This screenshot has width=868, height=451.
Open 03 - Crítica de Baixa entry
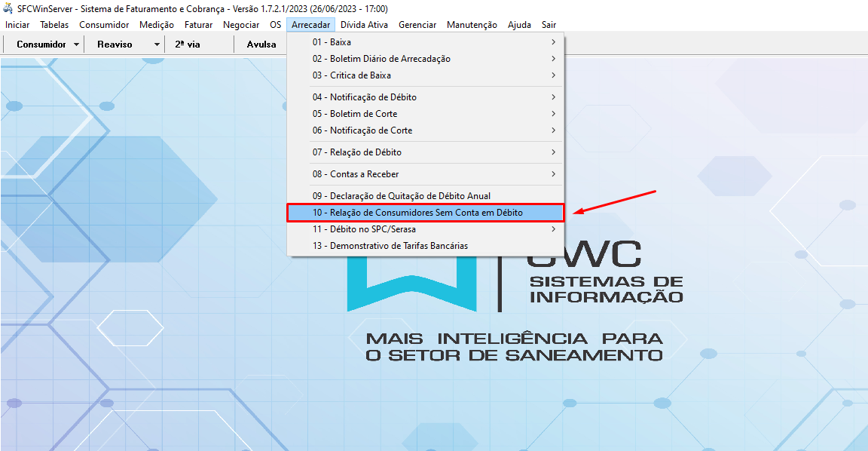[x=425, y=75]
